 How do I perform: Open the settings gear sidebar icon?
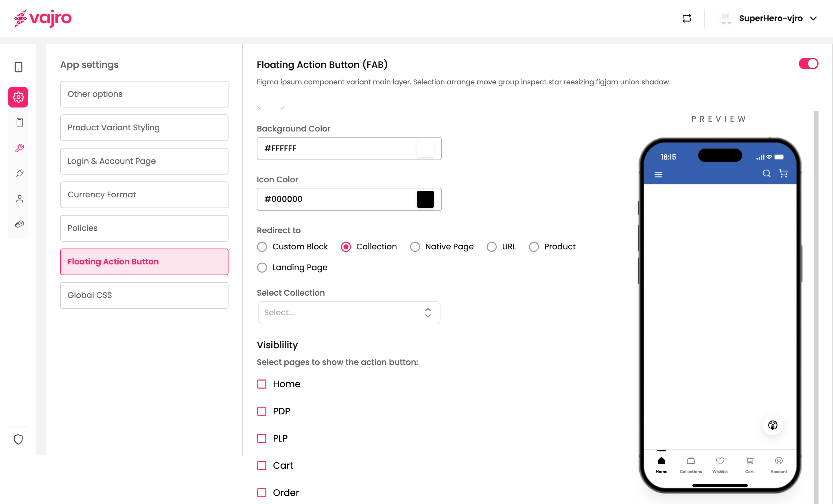point(19,97)
